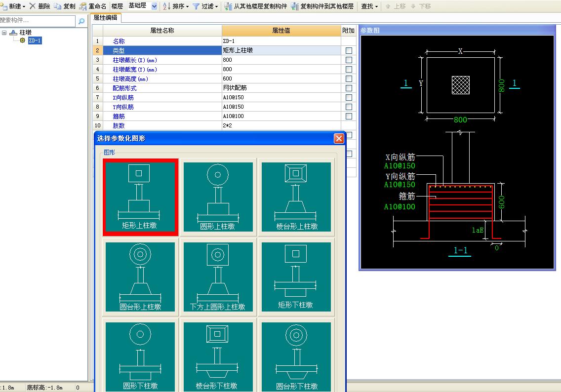Select the 圆台形上柱墩 shape thumbnail

[140, 277]
